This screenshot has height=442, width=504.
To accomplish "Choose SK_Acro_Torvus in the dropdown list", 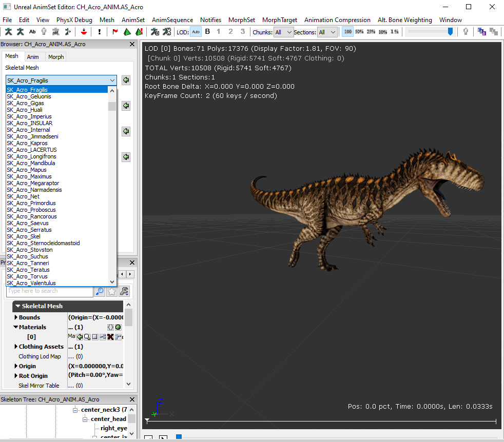I will pyautogui.click(x=29, y=276).
